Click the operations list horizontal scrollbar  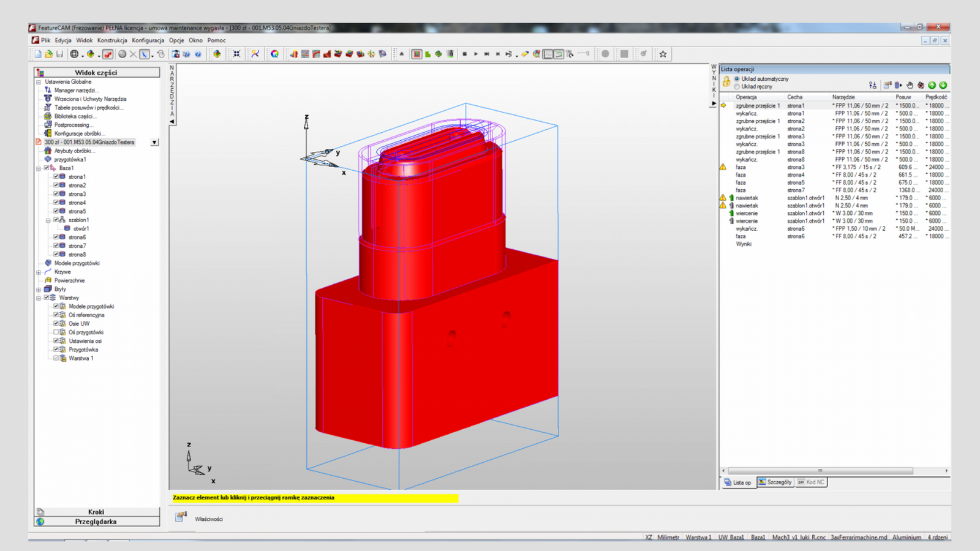tap(821, 471)
